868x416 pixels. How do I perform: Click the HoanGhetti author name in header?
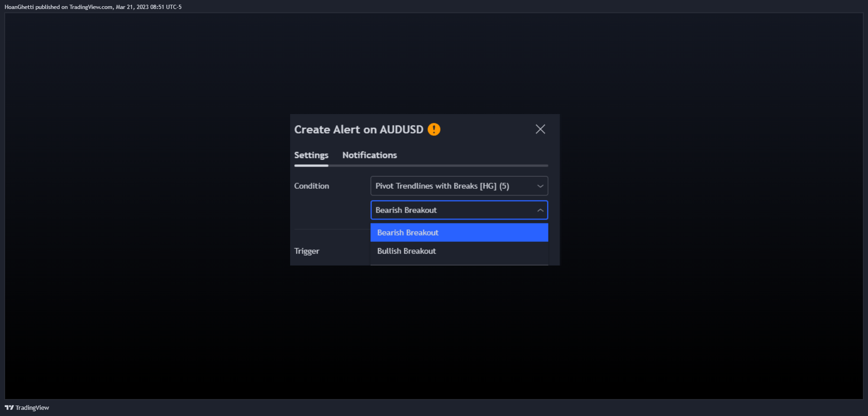19,7
